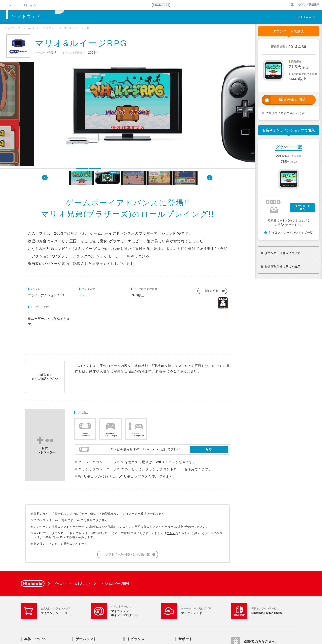Go to 任天堂トップ breadcrumb
322x644 pixels.
(13, 28)
